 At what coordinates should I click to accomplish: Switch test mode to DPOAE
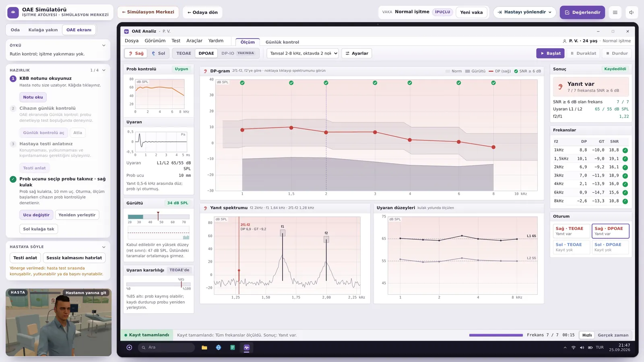206,53
